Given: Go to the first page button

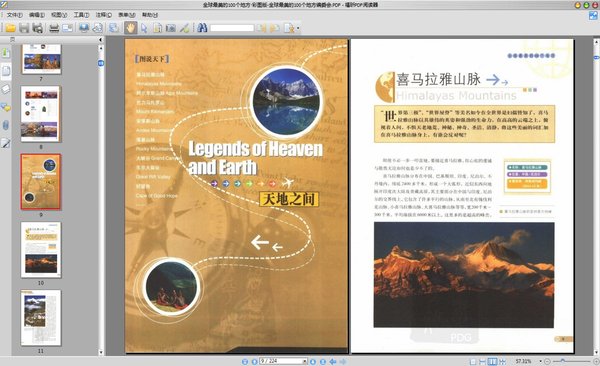Looking at the screenshot, I should point(245,361).
